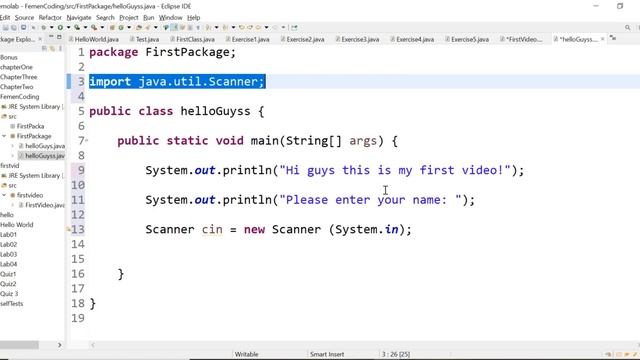This screenshot has width=640, height=360.
Task: Minimize the Package Explorer view
Action: coord(51,37)
